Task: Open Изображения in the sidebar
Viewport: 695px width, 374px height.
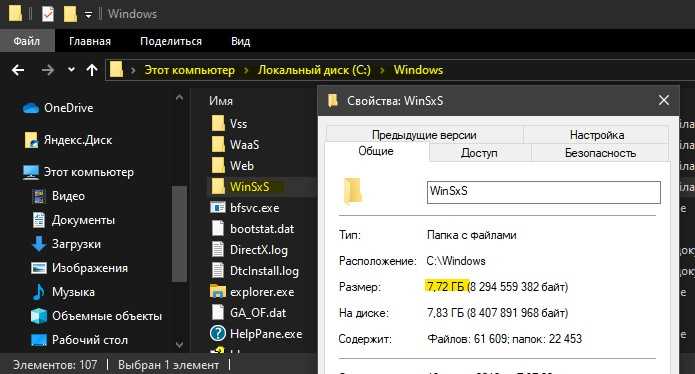Action: (x=90, y=268)
